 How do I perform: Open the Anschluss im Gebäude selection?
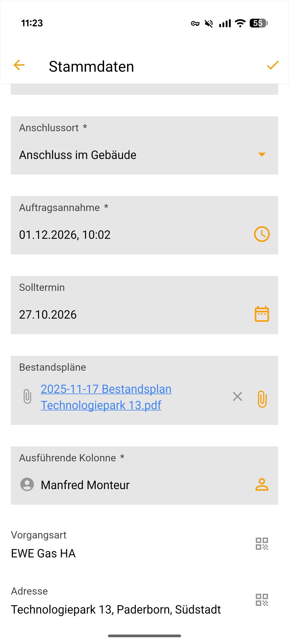[x=78, y=155]
